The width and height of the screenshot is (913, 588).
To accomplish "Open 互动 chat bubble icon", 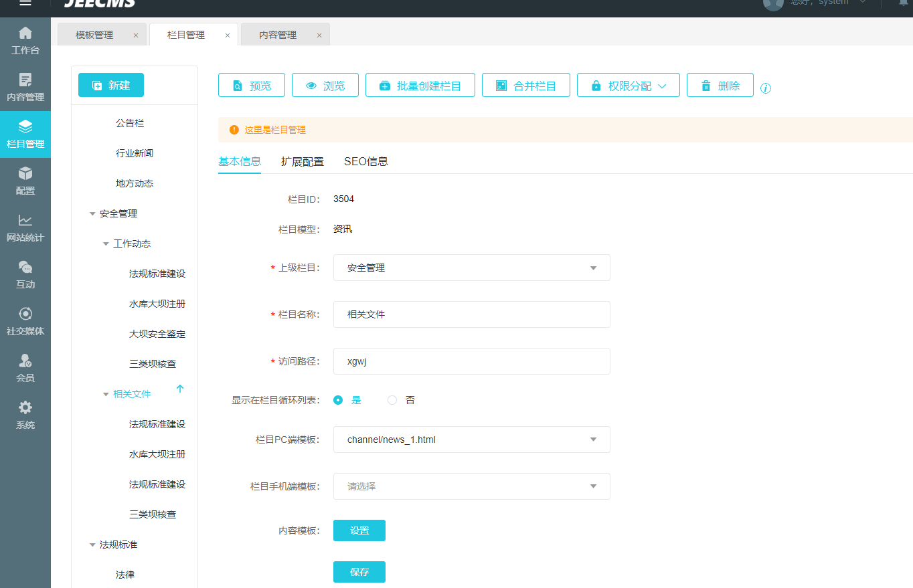I will [x=25, y=268].
